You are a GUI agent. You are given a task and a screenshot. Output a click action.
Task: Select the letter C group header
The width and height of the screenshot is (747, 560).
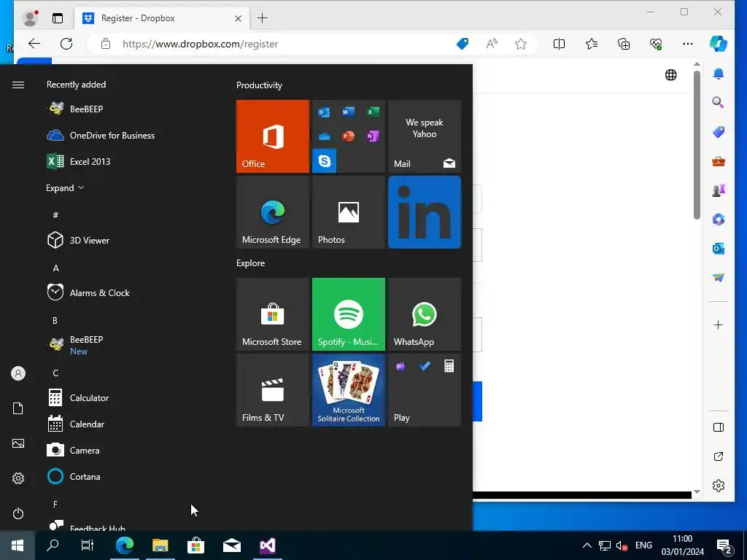pyautogui.click(x=55, y=373)
